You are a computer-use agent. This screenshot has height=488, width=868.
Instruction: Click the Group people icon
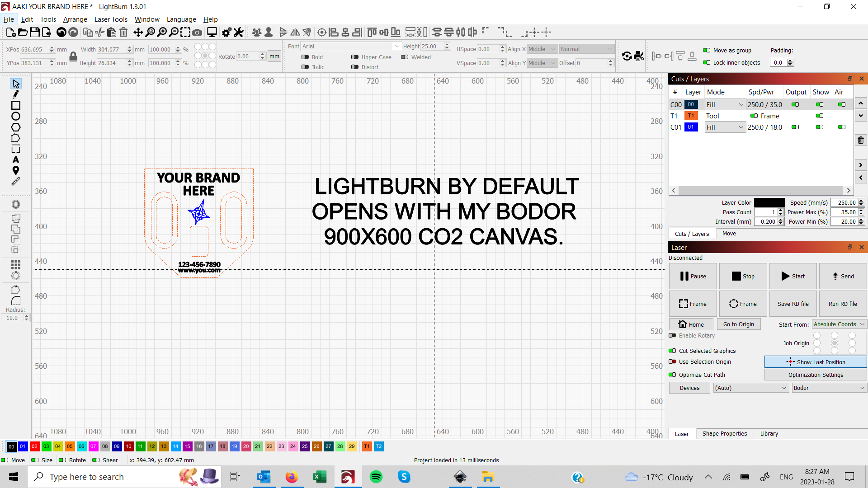click(x=257, y=32)
